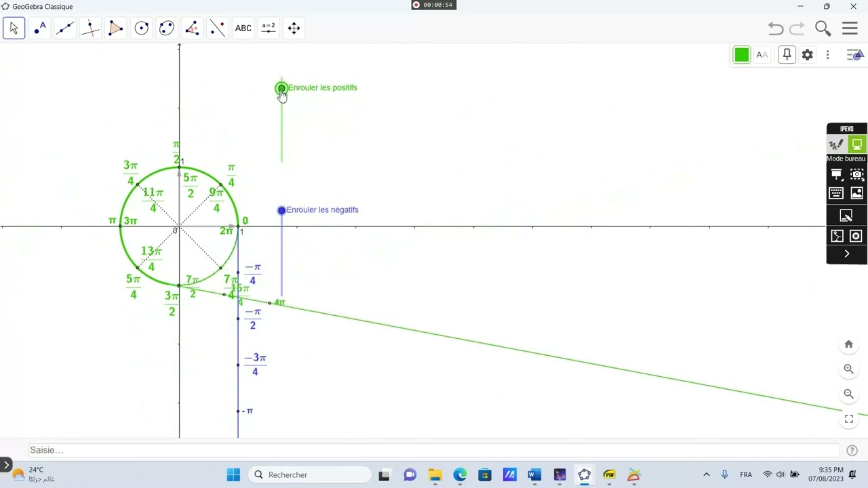Zoom in on the graphics view

pos(848,369)
